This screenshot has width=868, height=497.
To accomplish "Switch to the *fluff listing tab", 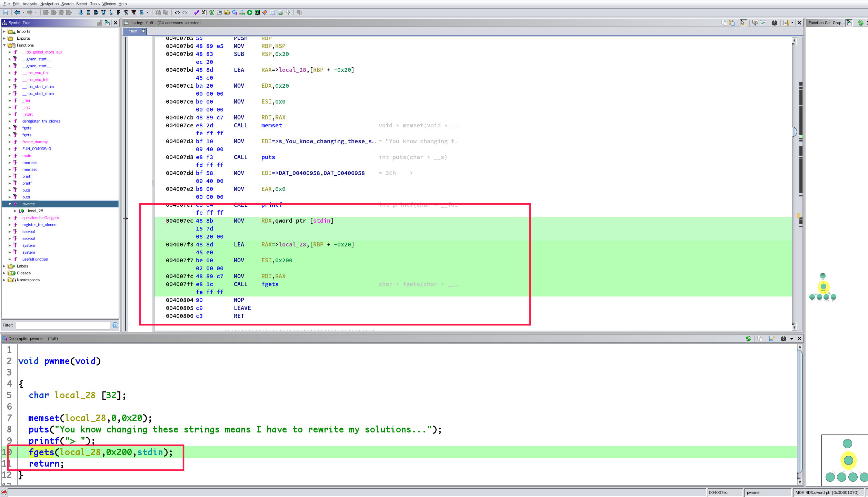I will click(x=133, y=31).
